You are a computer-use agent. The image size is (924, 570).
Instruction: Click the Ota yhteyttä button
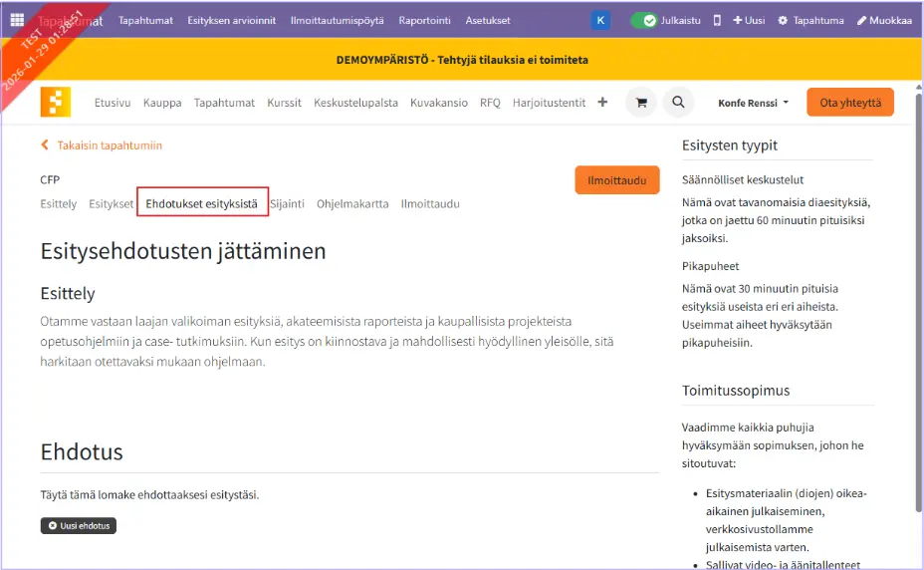tap(849, 103)
